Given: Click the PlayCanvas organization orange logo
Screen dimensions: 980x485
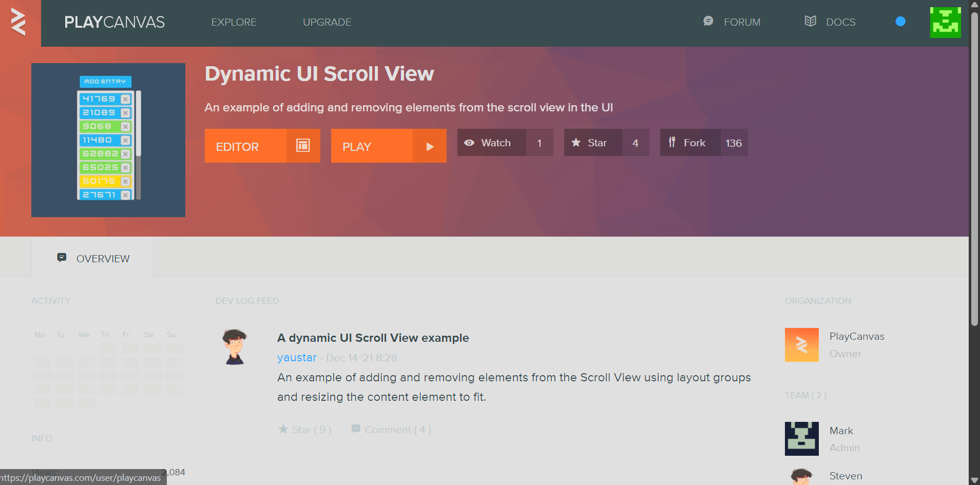Looking at the screenshot, I should point(801,345).
